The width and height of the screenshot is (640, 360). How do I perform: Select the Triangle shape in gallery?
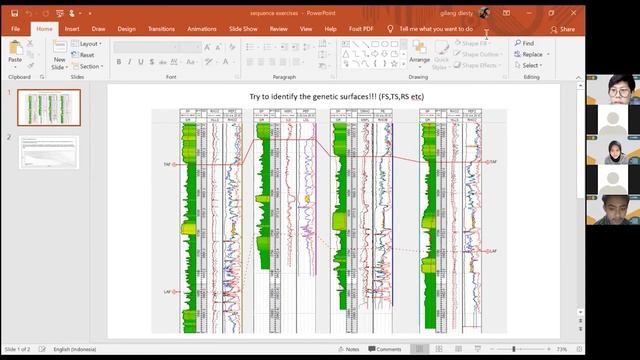click(x=346, y=54)
